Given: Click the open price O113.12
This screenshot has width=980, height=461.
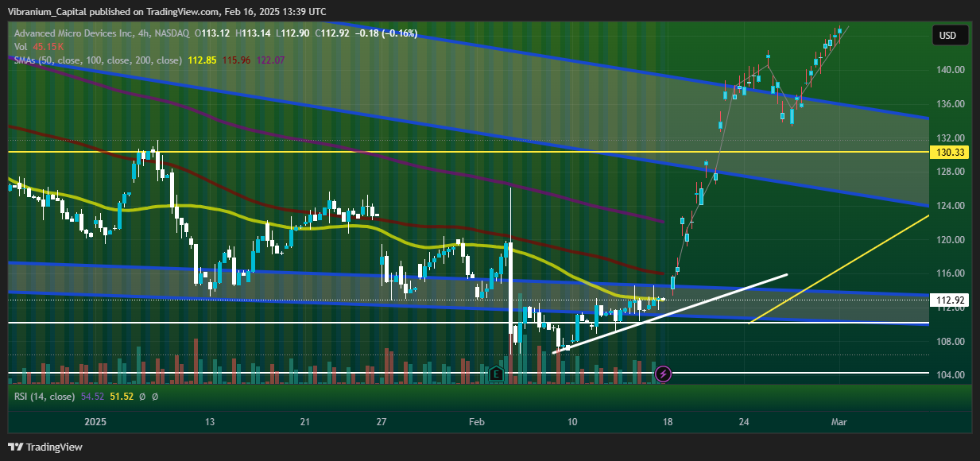Looking at the screenshot, I should click(213, 33).
